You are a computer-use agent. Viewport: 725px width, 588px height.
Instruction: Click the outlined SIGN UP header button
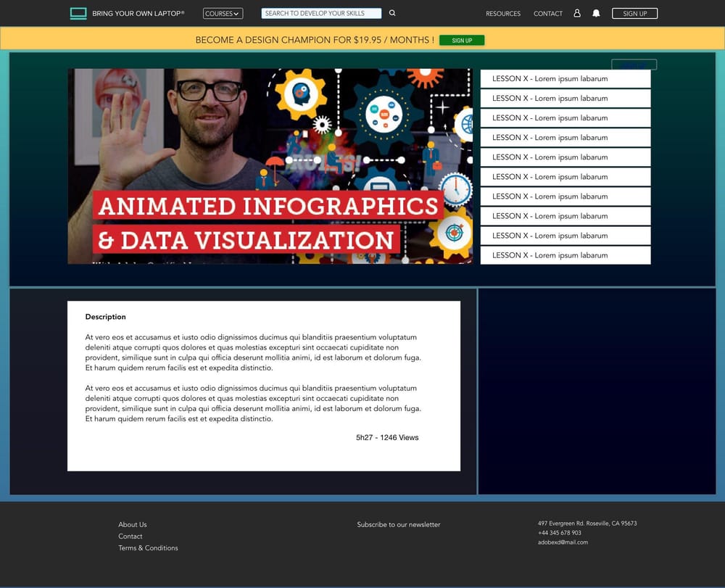click(634, 13)
